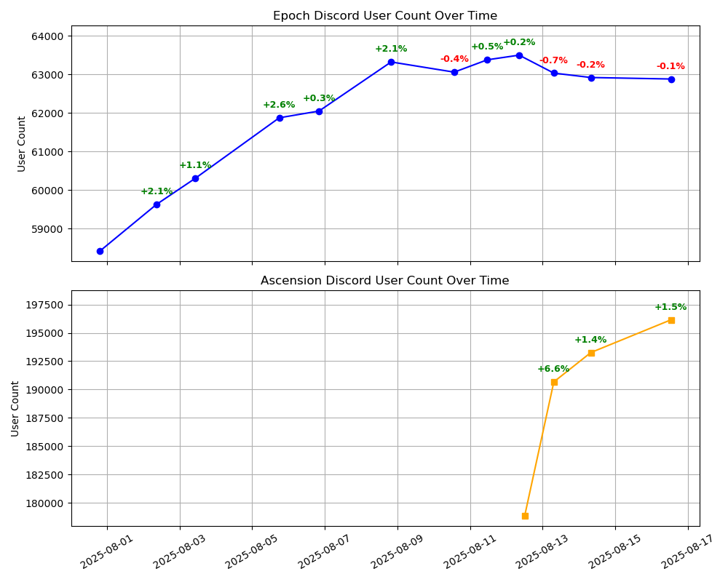Viewport: 728px width, 582px height.
Task: Click the 195000 y-axis tick label
Action: (x=45, y=333)
